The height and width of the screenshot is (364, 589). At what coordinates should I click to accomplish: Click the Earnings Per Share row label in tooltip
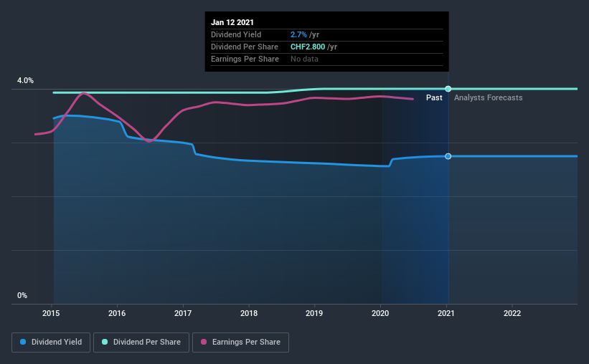click(x=245, y=59)
